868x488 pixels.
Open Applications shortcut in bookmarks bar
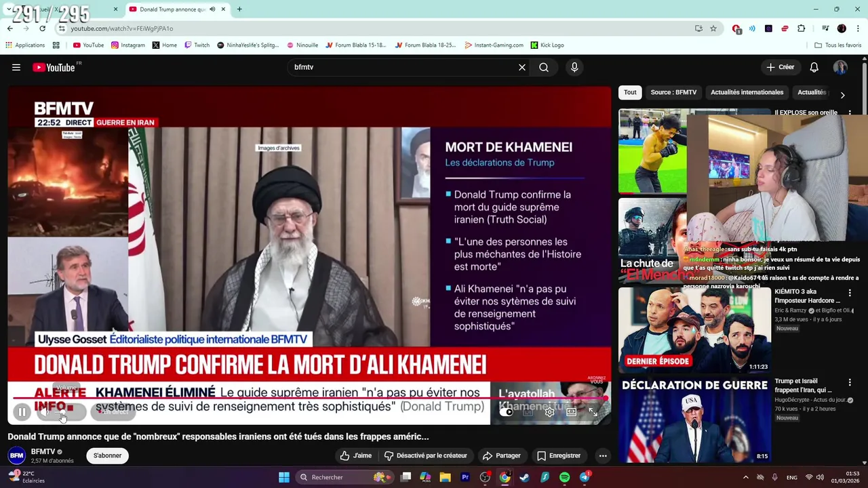(x=24, y=45)
